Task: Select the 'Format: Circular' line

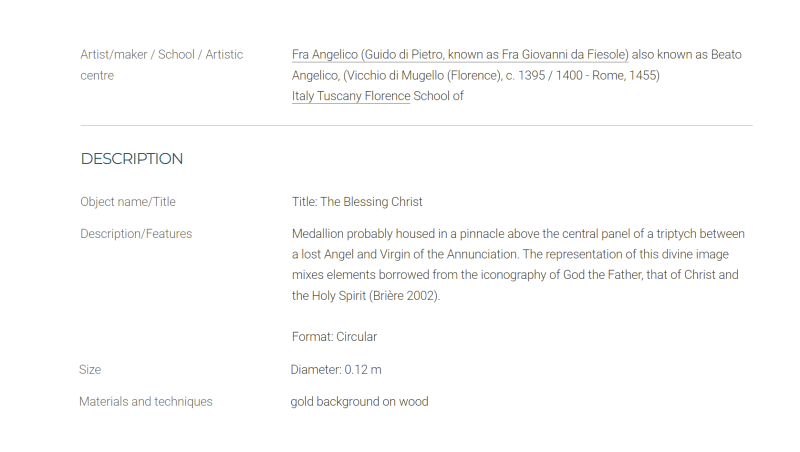Action: click(x=334, y=337)
